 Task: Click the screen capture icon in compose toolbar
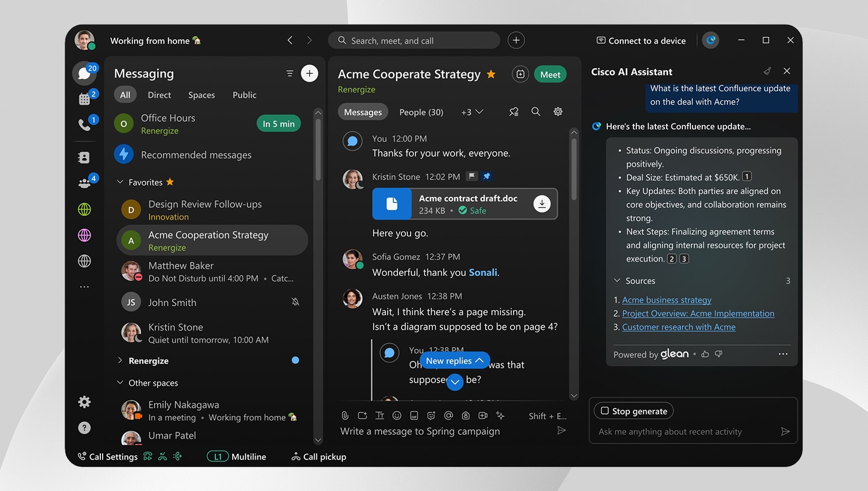coord(362,415)
